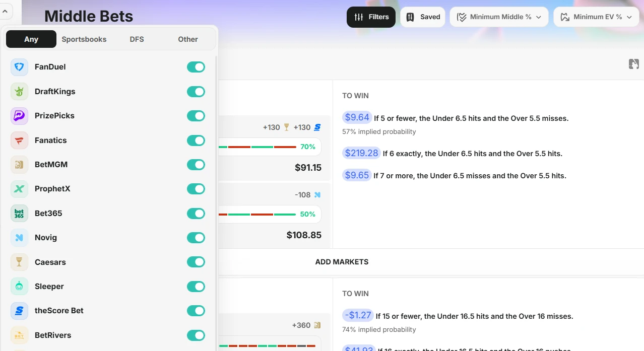Click the -$1.27 payout amount
The width and height of the screenshot is (644, 351).
click(x=358, y=315)
